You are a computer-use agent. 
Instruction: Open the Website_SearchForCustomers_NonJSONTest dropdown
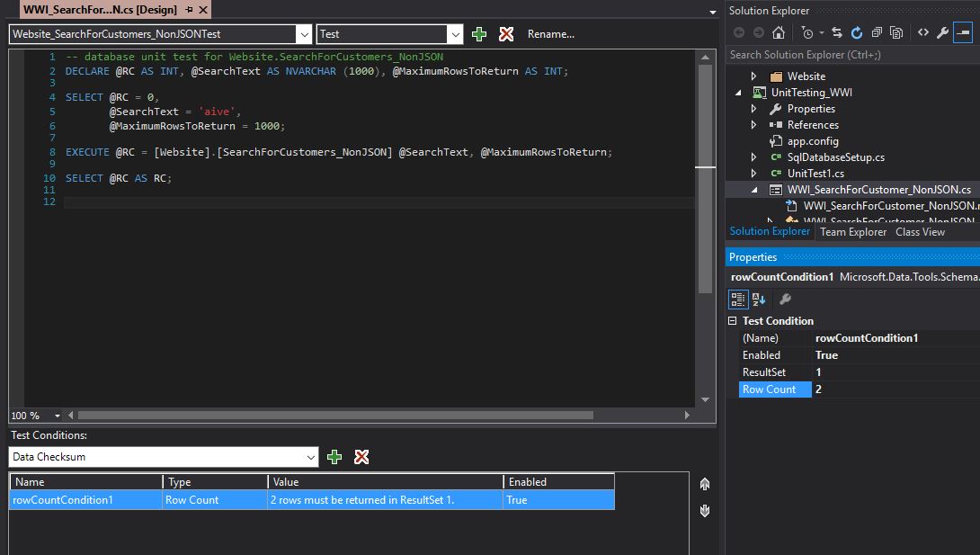[303, 34]
